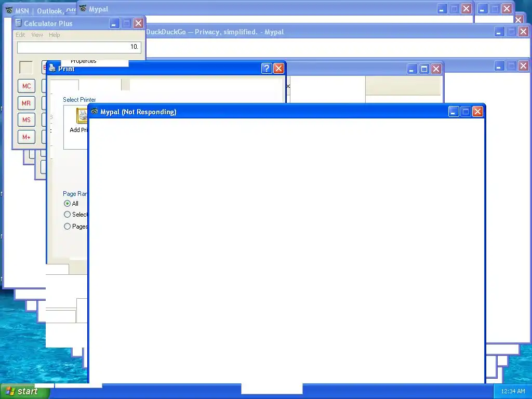Click the 12:34 AM taskbar clock

pyautogui.click(x=513, y=391)
